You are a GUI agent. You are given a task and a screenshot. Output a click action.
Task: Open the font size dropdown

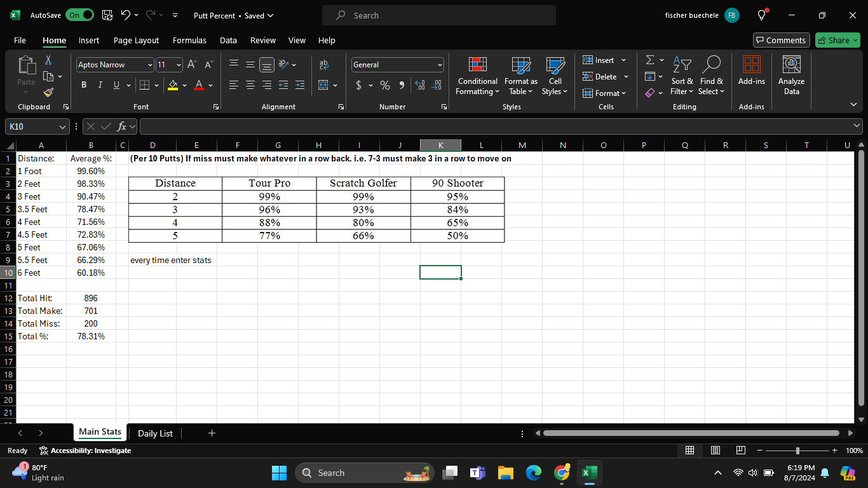click(x=179, y=65)
